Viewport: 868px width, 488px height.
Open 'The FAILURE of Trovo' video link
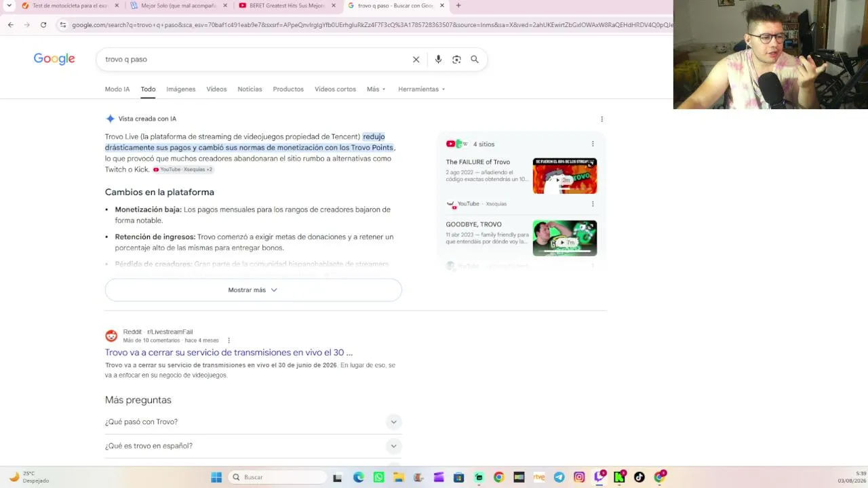tap(478, 162)
